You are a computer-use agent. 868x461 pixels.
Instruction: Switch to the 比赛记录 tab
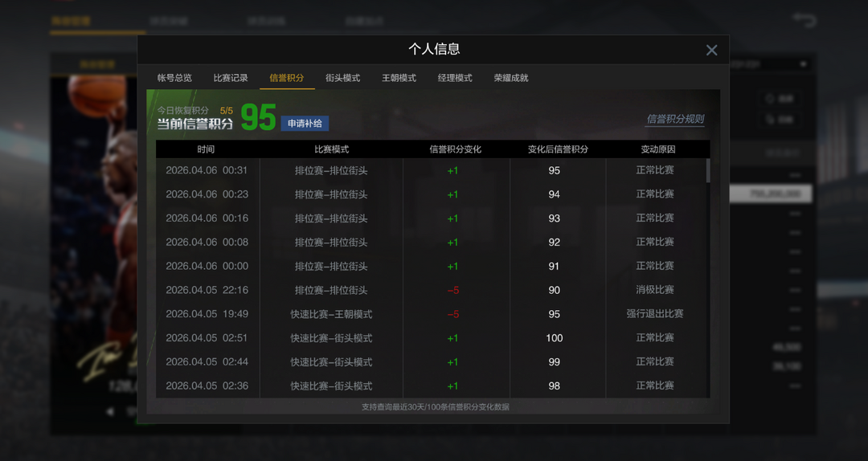click(x=231, y=78)
